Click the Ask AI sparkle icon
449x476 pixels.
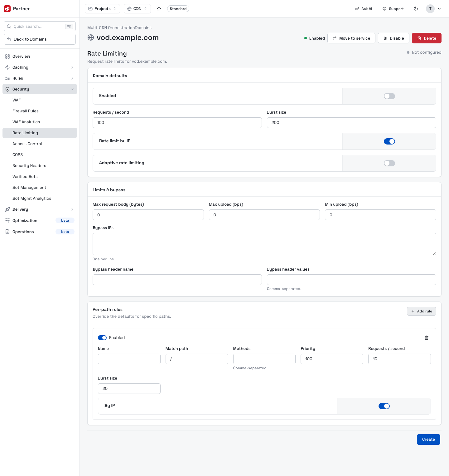coord(357,9)
